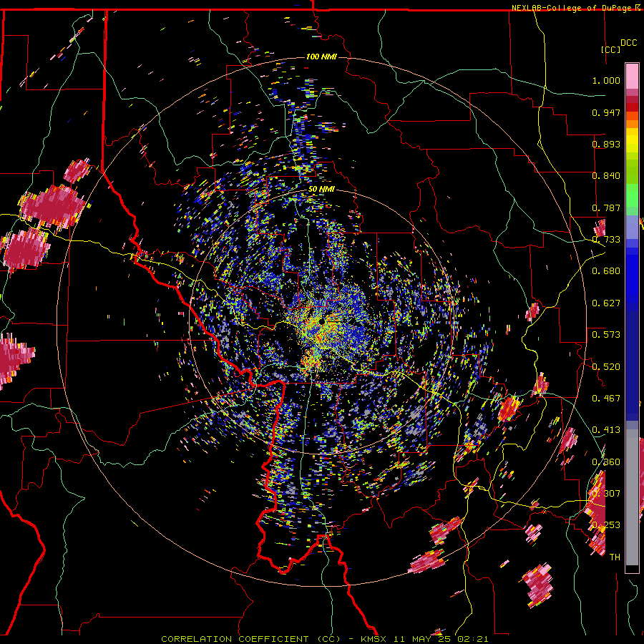The width and height of the screenshot is (644, 644).
Task: Click the 11 MAY 25 date text
Action: 421,639
